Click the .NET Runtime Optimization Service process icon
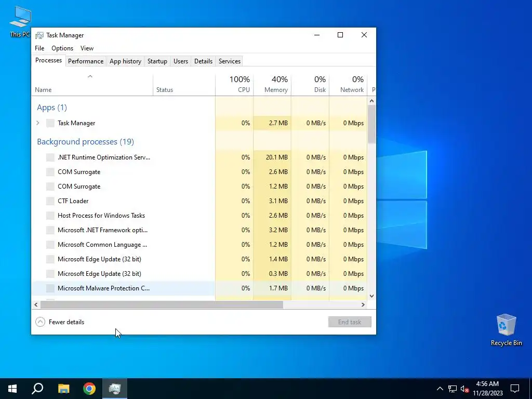The image size is (532, 399). click(50, 157)
